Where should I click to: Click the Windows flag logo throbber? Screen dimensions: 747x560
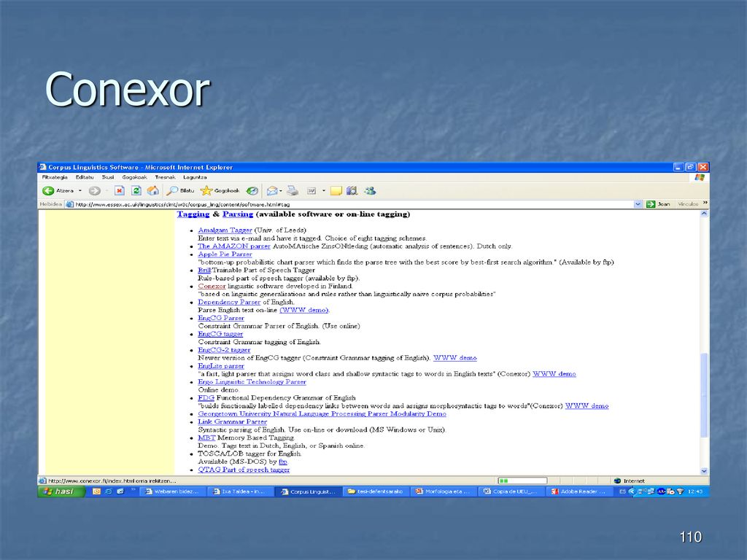pyautogui.click(x=700, y=177)
